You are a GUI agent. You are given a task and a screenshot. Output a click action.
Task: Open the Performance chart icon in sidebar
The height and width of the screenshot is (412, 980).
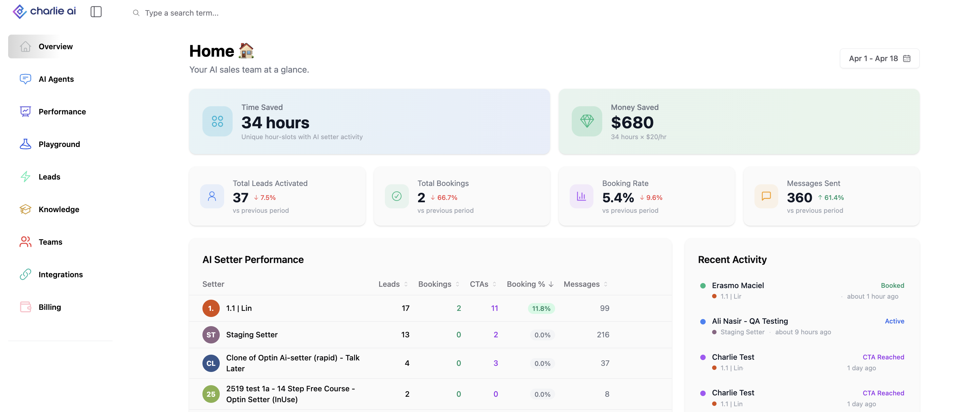25,112
